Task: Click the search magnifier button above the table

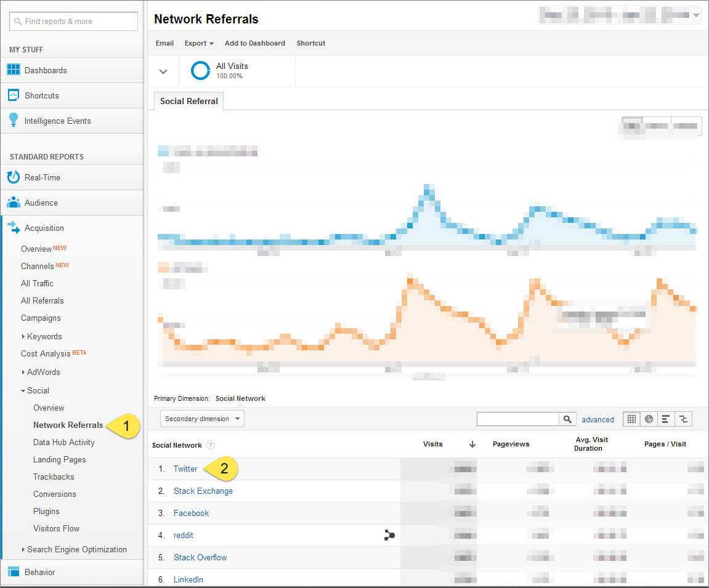Action: coord(567,419)
